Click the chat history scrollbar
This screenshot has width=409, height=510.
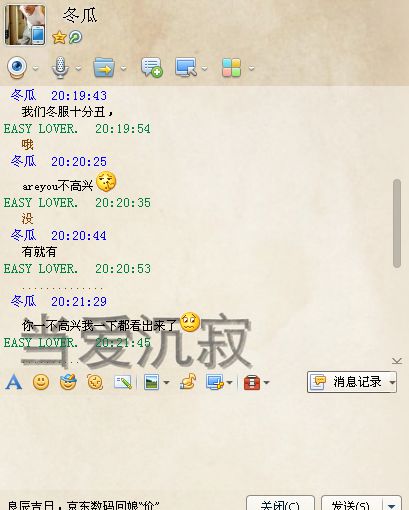397,223
